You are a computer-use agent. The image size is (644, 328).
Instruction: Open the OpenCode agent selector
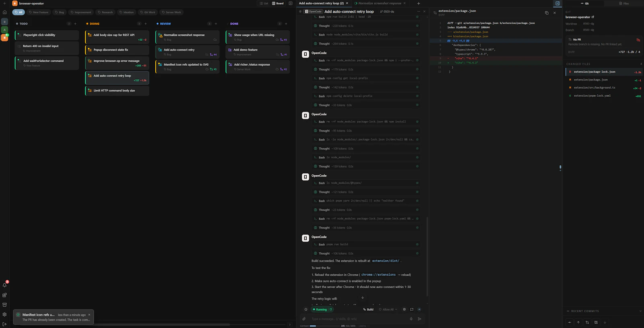pos(314,11)
